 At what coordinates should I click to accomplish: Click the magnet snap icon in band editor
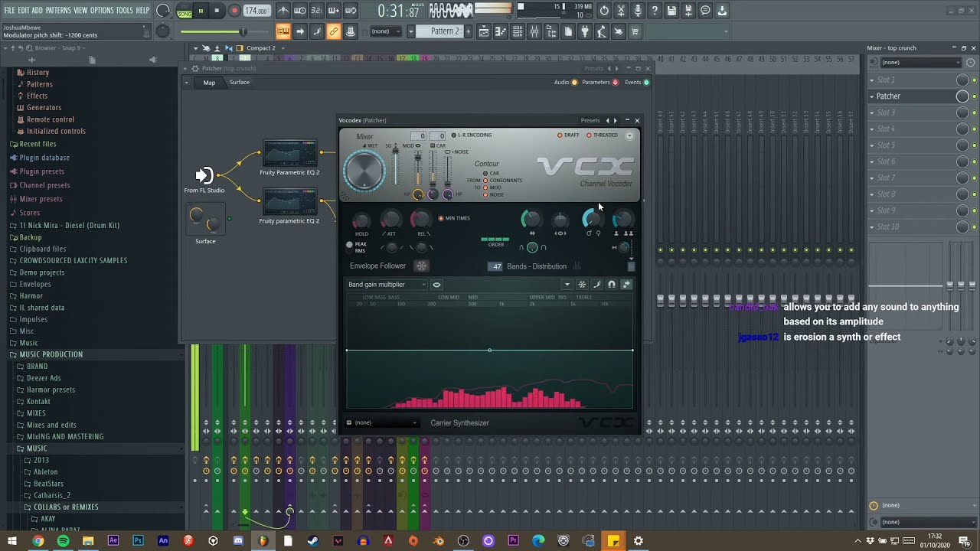(611, 285)
